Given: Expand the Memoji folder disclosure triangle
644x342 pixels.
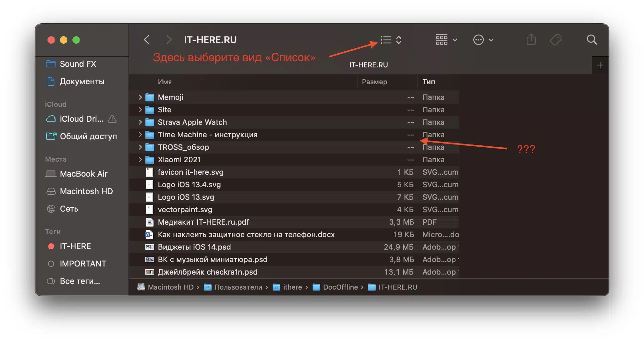Looking at the screenshot, I should (140, 97).
